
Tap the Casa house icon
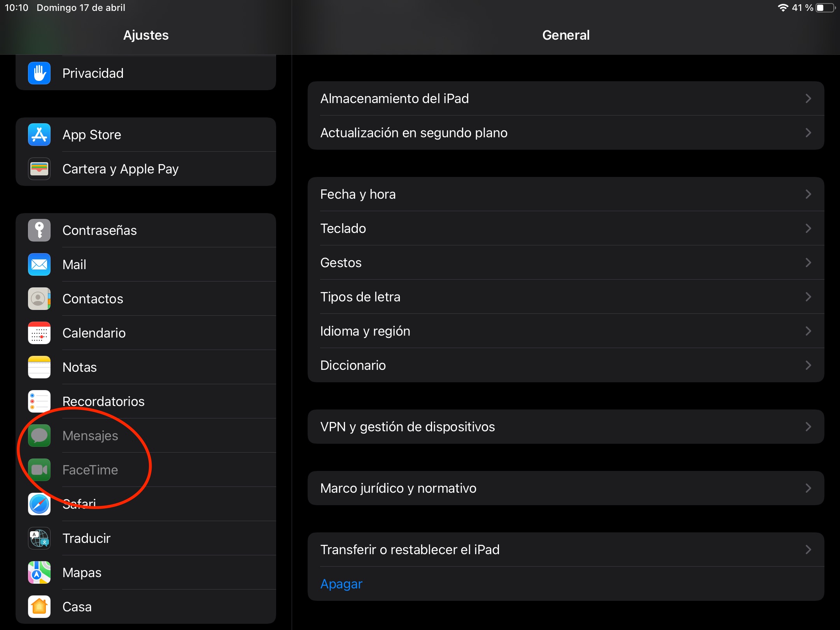[x=39, y=607]
